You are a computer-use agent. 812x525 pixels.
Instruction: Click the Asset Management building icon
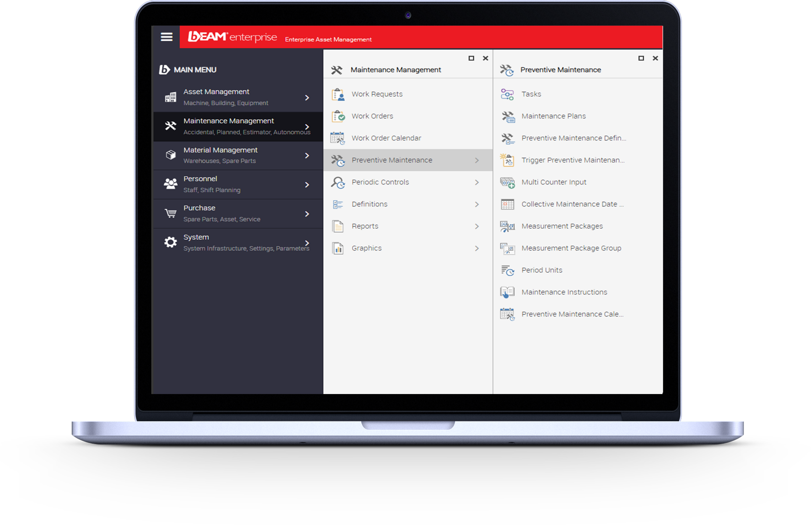[x=170, y=98]
